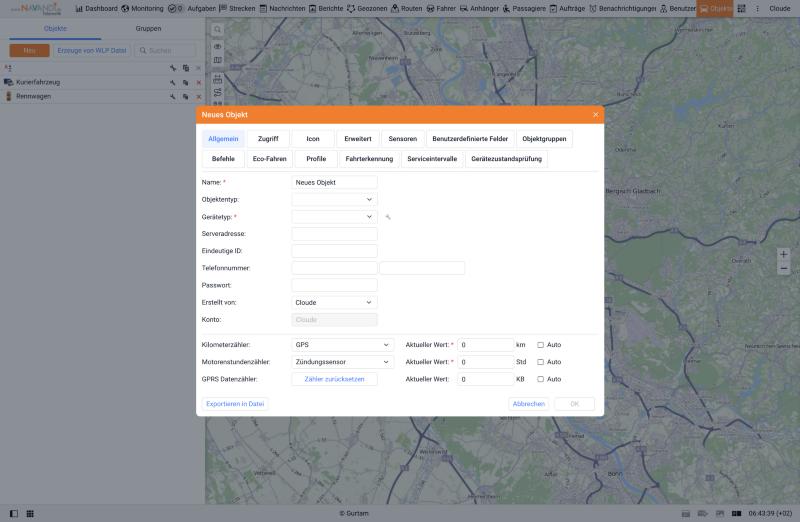
Task: Open Monitoring from the top navigation
Action: [142, 9]
